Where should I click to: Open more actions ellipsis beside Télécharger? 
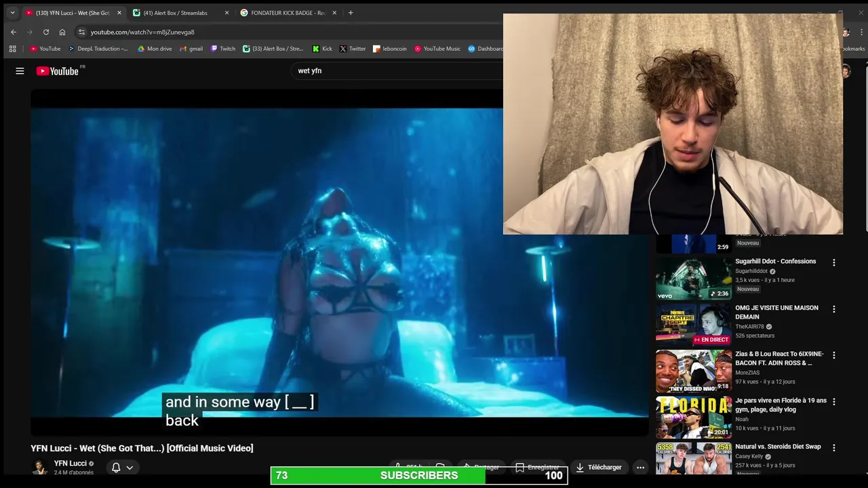(x=640, y=467)
